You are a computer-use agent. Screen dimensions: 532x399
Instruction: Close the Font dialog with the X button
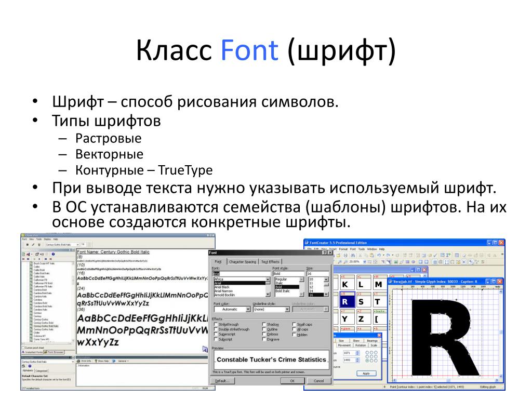click(330, 253)
